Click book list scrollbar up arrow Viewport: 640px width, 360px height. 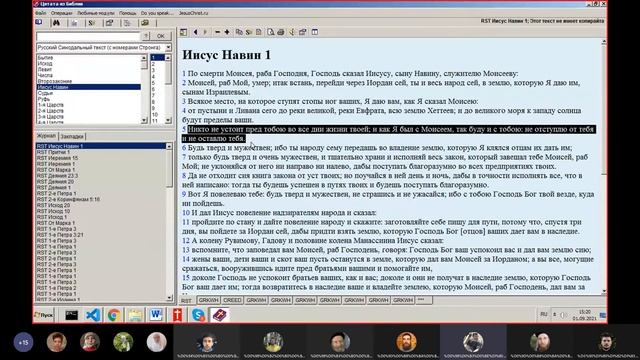[x=144, y=58]
